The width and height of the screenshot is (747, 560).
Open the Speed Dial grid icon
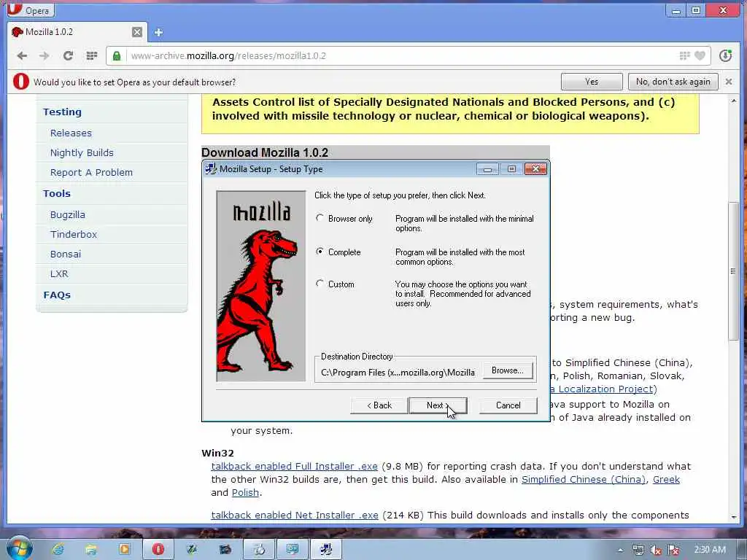[92, 55]
